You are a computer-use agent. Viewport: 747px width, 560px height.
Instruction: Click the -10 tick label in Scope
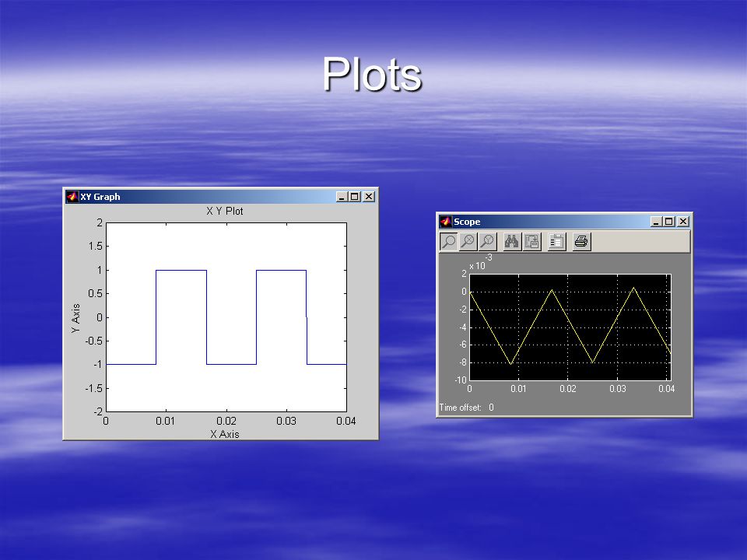click(x=461, y=380)
